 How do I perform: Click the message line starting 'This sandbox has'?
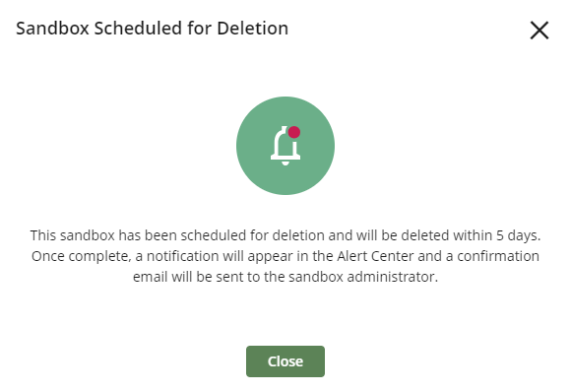[285, 235]
